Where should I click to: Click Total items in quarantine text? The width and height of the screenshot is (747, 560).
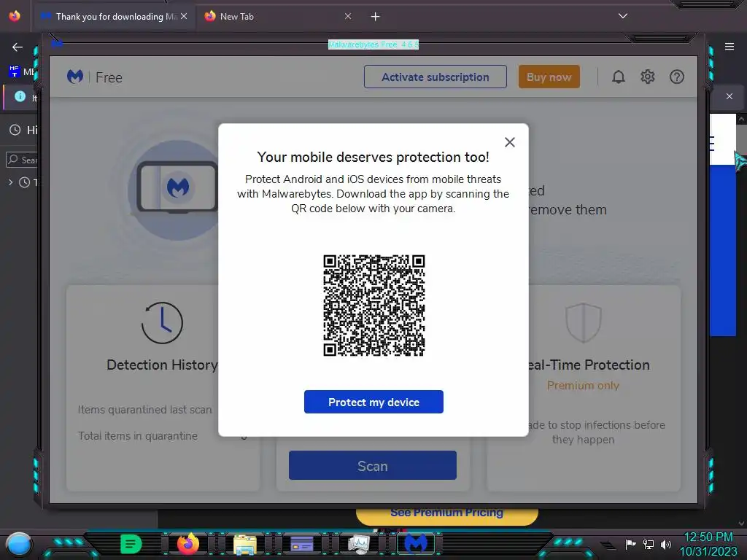[x=138, y=436]
